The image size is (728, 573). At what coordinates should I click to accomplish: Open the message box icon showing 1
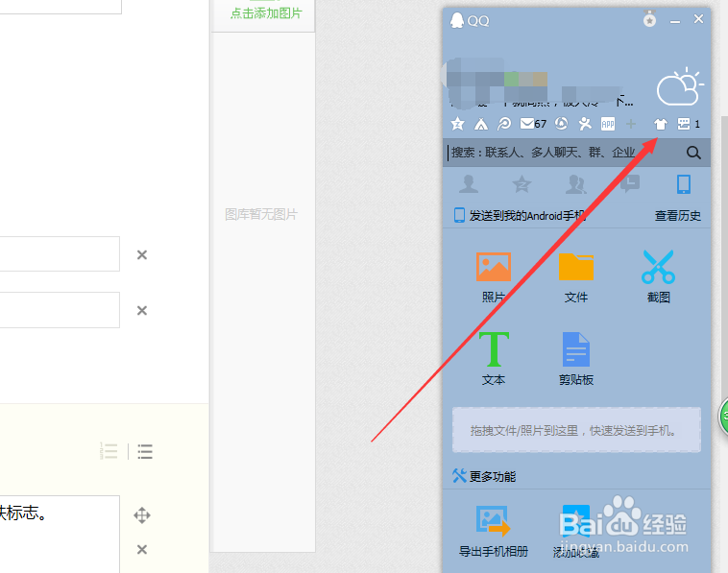pos(689,124)
